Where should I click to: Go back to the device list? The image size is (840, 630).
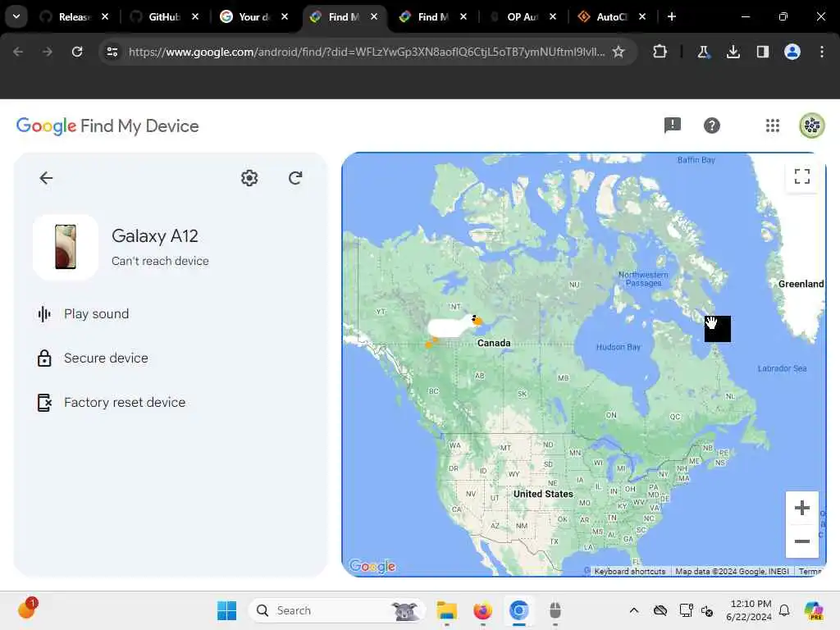coord(46,178)
